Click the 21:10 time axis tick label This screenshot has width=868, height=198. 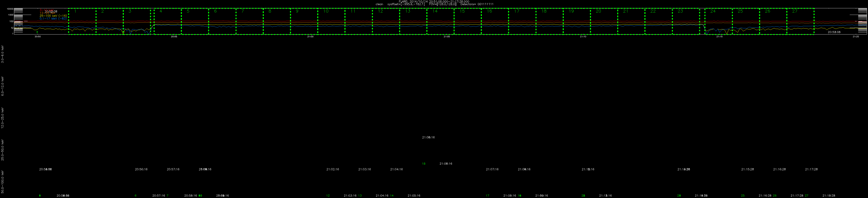tap(583, 36)
